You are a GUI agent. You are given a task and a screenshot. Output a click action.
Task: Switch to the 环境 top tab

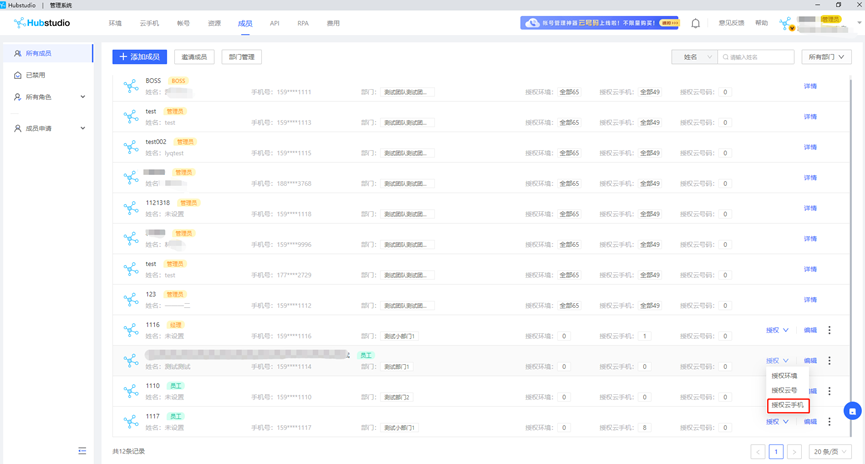(x=115, y=23)
